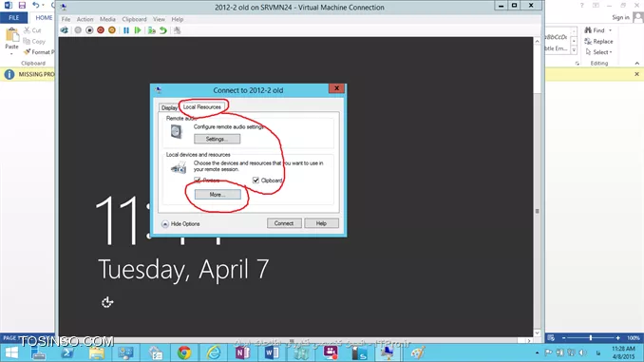Collapse dialog with Hide Options
644x362 pixels.
[180, 224]
